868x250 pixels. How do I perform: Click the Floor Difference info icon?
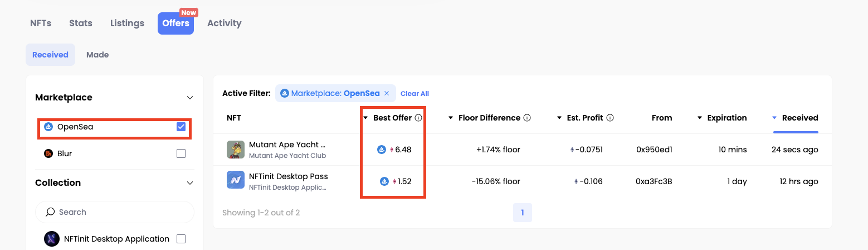[x=527, y=118]
